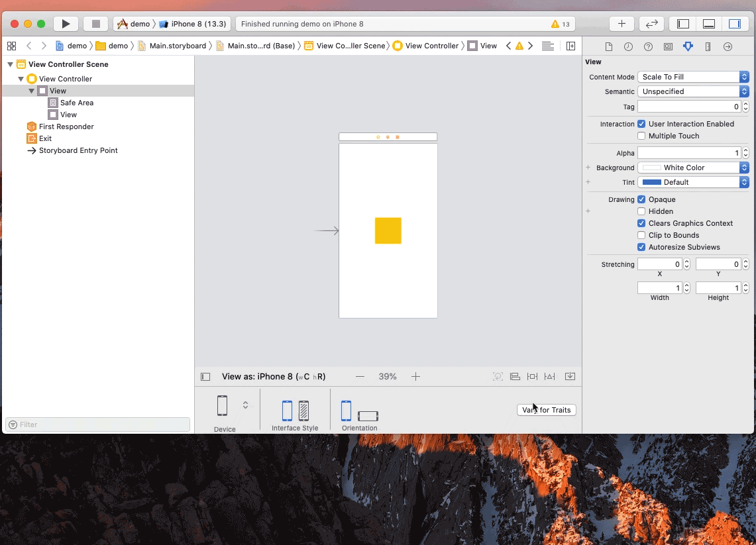The height and width of the screenshot is (545, 756).
Task: Toggle Autoresize Subviews checkbox
Action: click(641, 247)
